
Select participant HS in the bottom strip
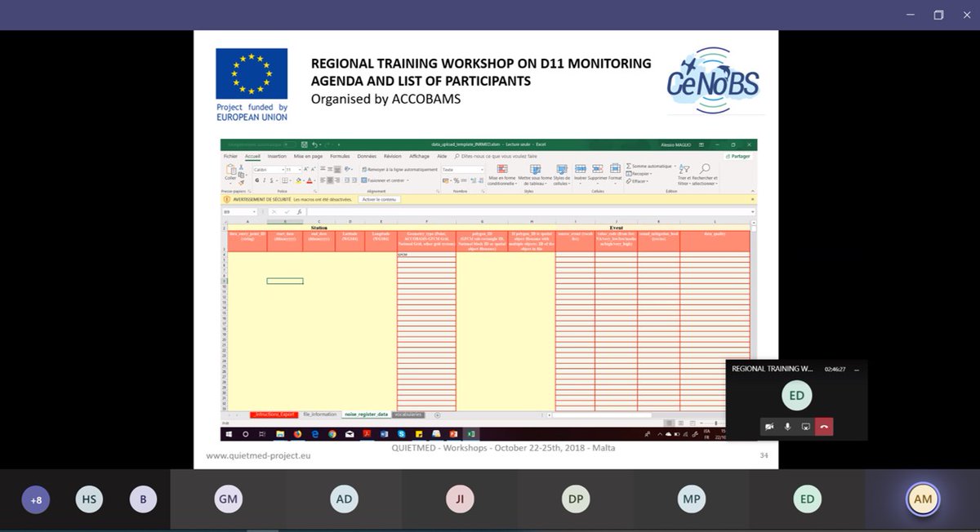point(89,499)
